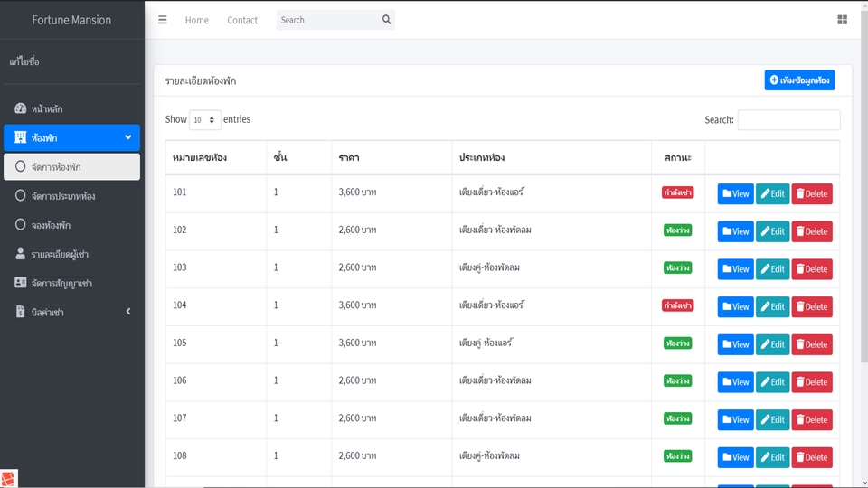This screenshot has height=488, width=868.
Task: View details of room 102
Action: pyautogui.click(x=736, y=231)
